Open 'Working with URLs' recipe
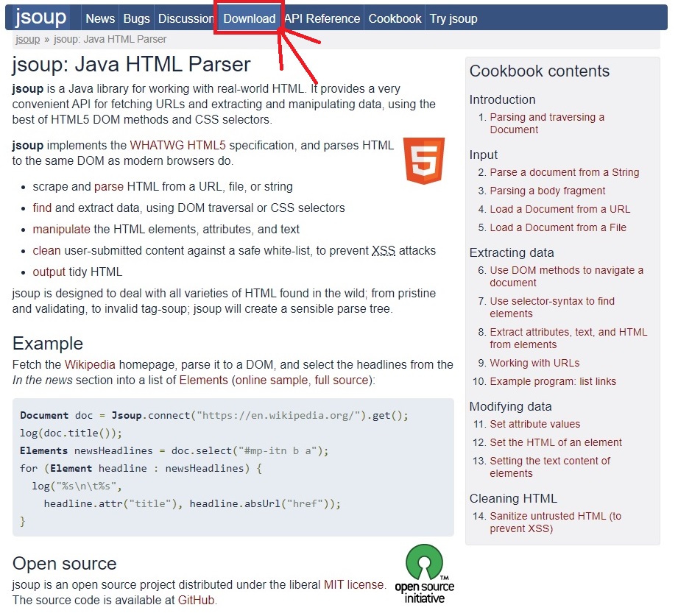Screen dimensions: 678x616 point(534,363)
